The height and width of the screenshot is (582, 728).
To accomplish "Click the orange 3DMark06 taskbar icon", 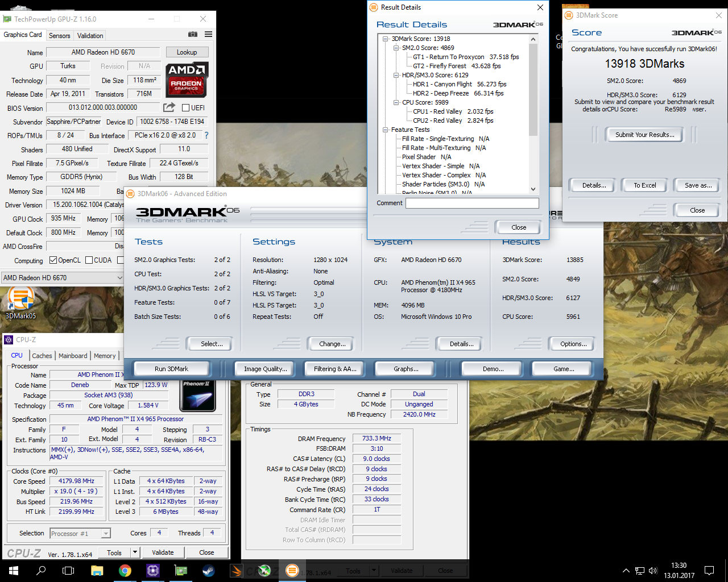I will [292, 571].
